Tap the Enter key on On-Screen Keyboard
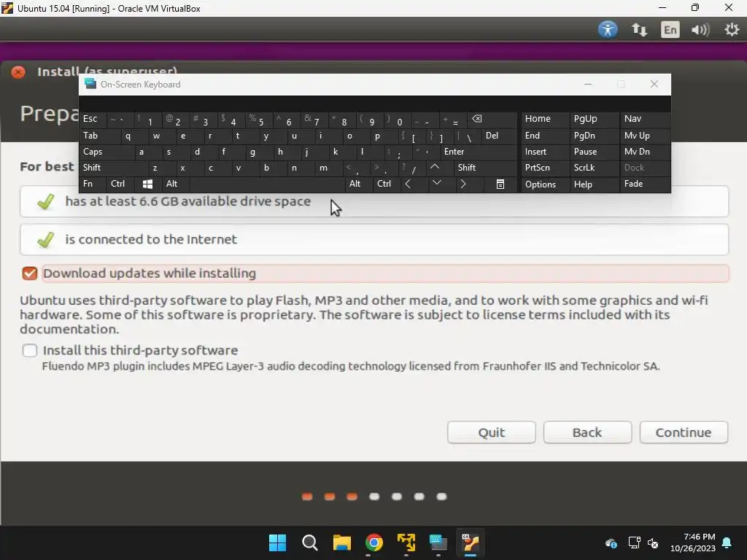 (479, 152)
